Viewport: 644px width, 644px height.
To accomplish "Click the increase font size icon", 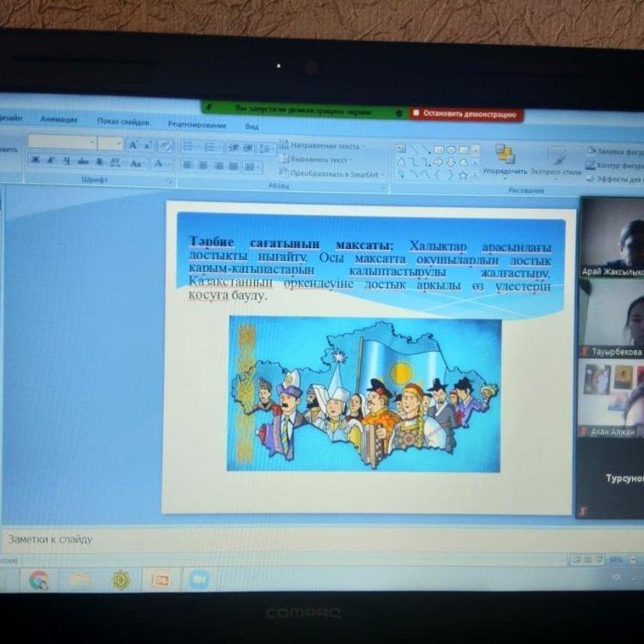I will point(133,144).
